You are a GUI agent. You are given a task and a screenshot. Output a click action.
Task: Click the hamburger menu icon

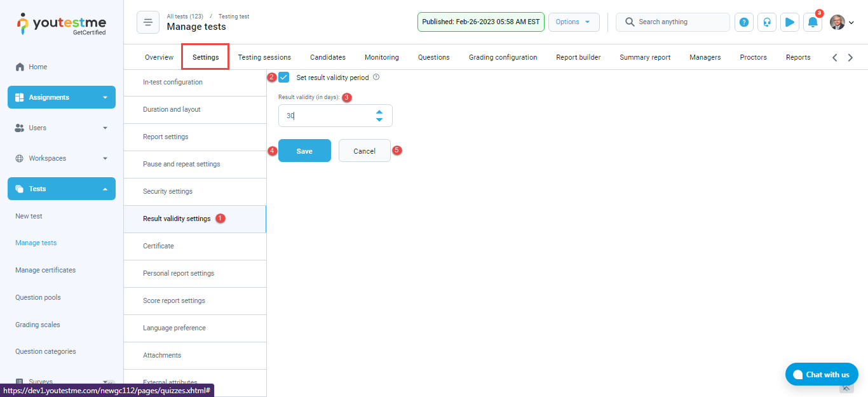coord(148,22)
